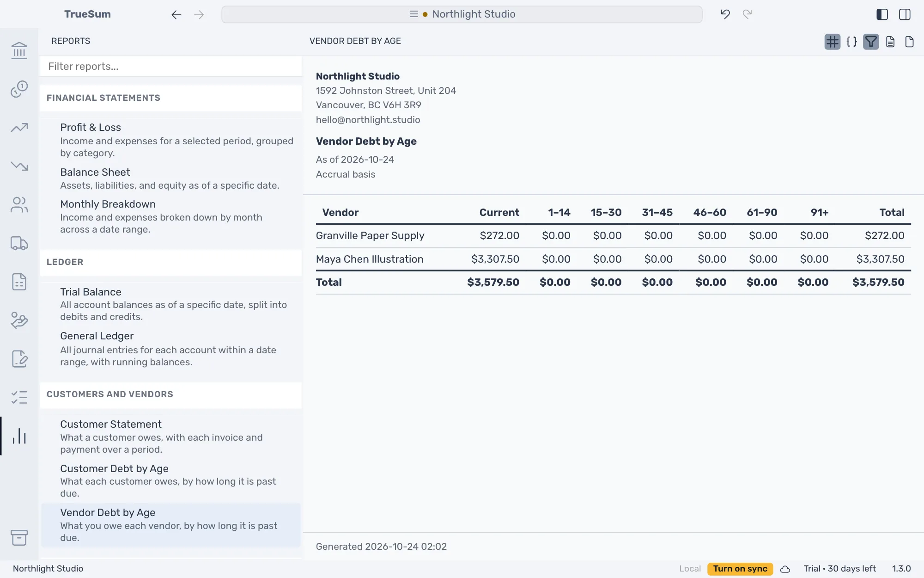Viewport: 924px width, 578px height.
Task: Click the hand with coins sidebar icon
Action: pyautogui.click(x=19, y=320)
